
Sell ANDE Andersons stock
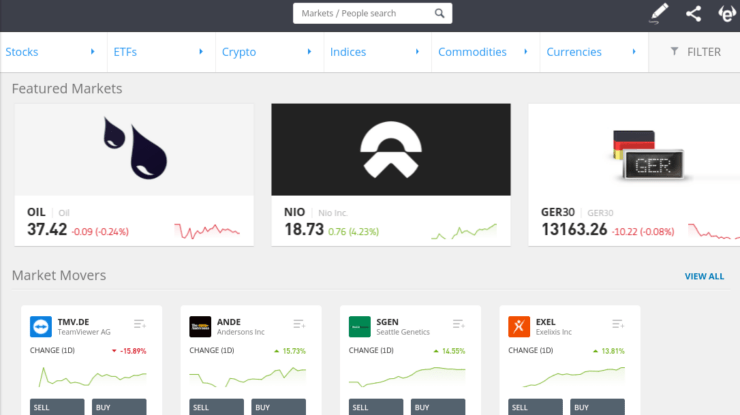click(x=217, y=407)
